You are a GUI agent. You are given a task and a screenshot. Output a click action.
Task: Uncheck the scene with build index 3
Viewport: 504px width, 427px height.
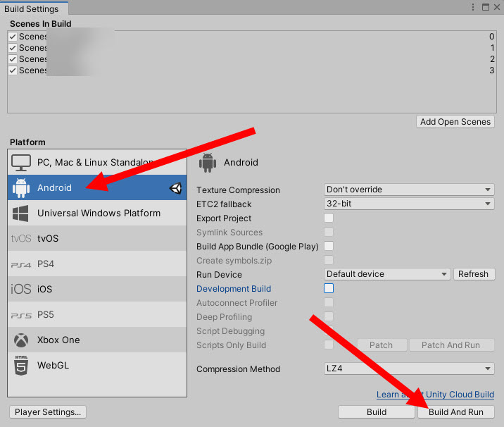point(13,70)
